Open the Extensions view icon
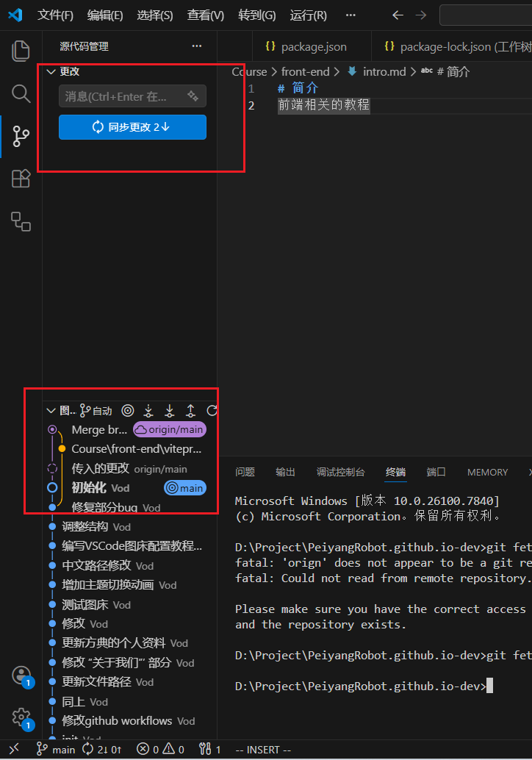 coord(21,179)
